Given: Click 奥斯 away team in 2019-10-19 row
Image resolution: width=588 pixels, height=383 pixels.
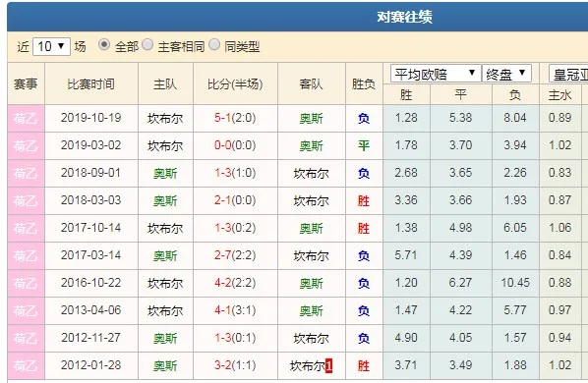Looking at the screenshot, I should tap(312, 118).
